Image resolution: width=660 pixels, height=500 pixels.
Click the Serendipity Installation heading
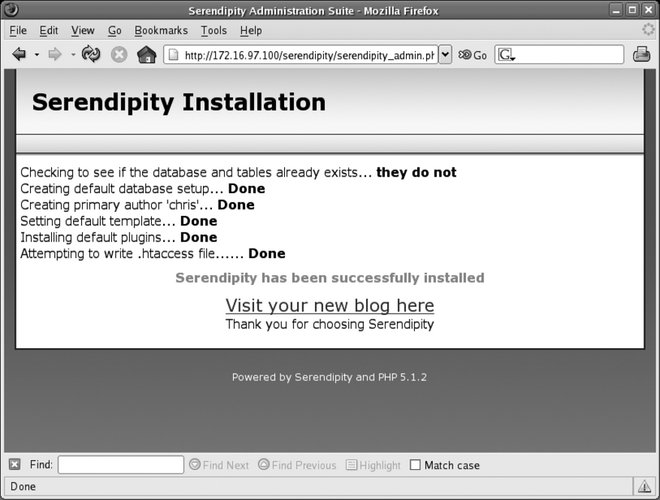[178, 102]
